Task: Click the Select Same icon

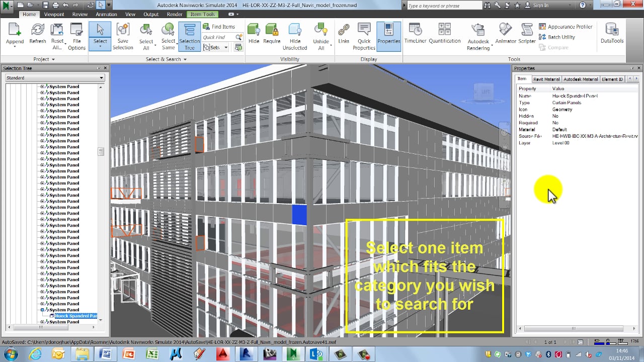Action: pos(168,30)
